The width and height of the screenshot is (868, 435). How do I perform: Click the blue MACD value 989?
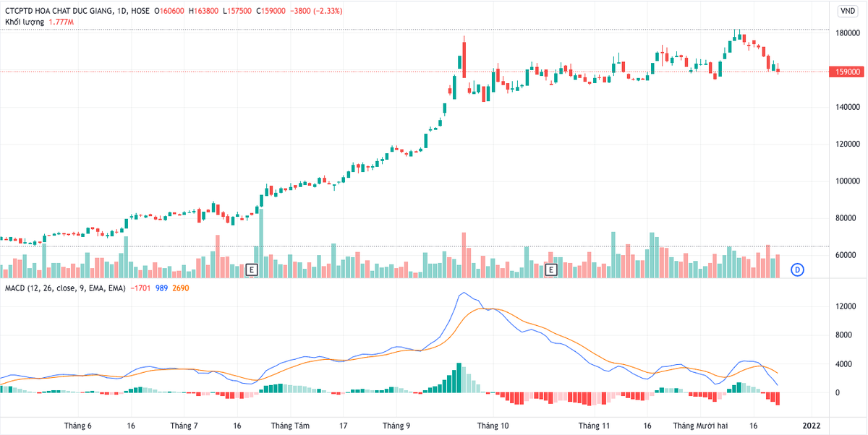pos(161,288)
